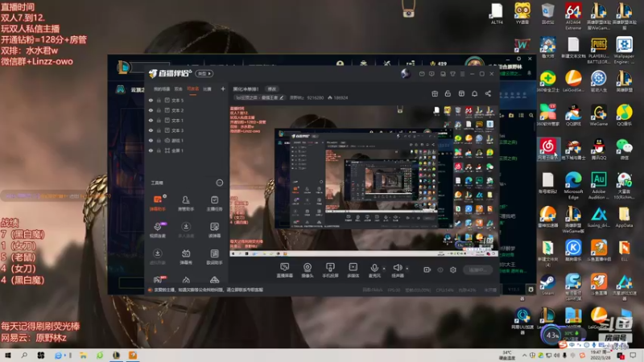The height and width of the screenshot is (362, 644).
Task: Hide the 文本 1 layer via eye icon
Action: [151, 120]
